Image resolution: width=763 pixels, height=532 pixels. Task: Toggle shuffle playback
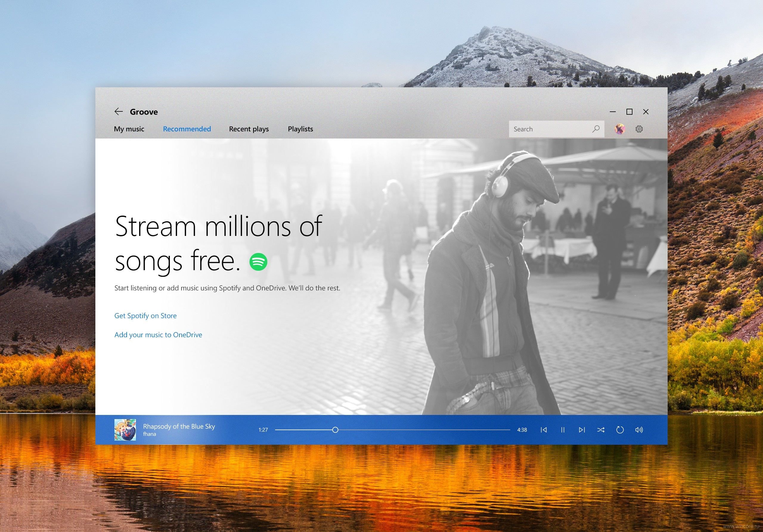pos(601,430)
